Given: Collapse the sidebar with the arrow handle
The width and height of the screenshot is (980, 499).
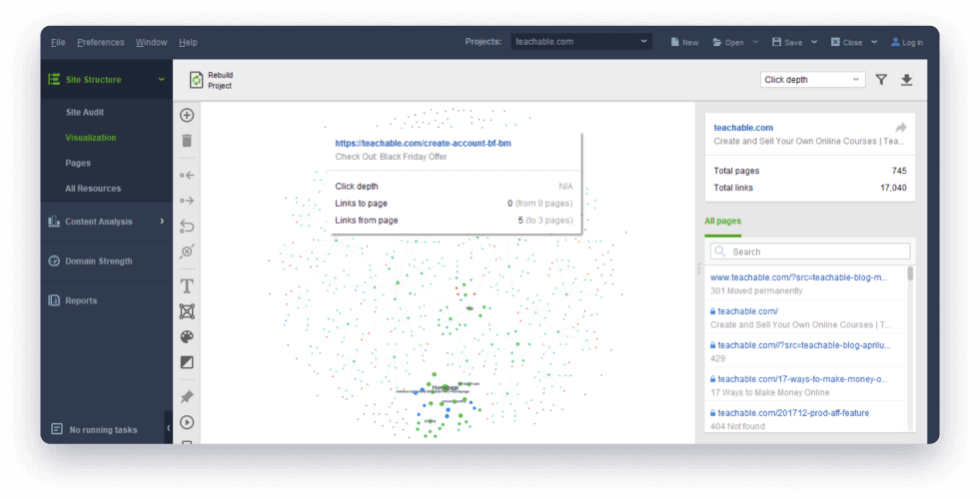Looking at the screenshot, I should point(168,428).
